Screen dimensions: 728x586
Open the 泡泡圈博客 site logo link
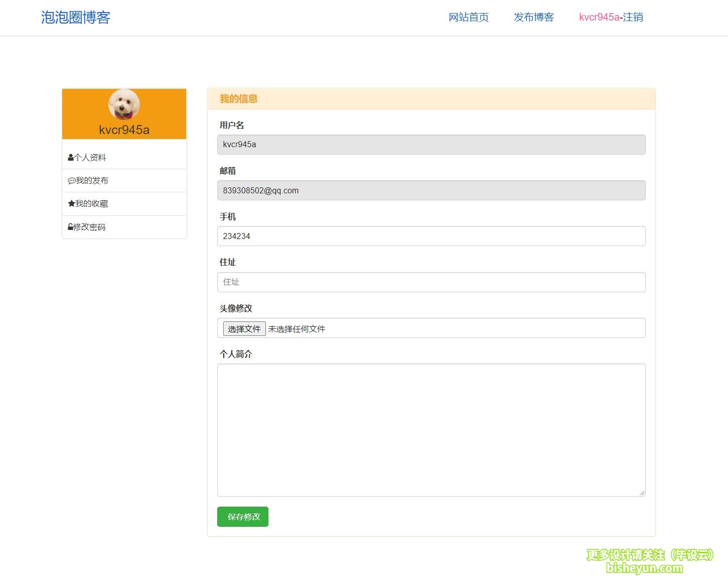(76, 18)
